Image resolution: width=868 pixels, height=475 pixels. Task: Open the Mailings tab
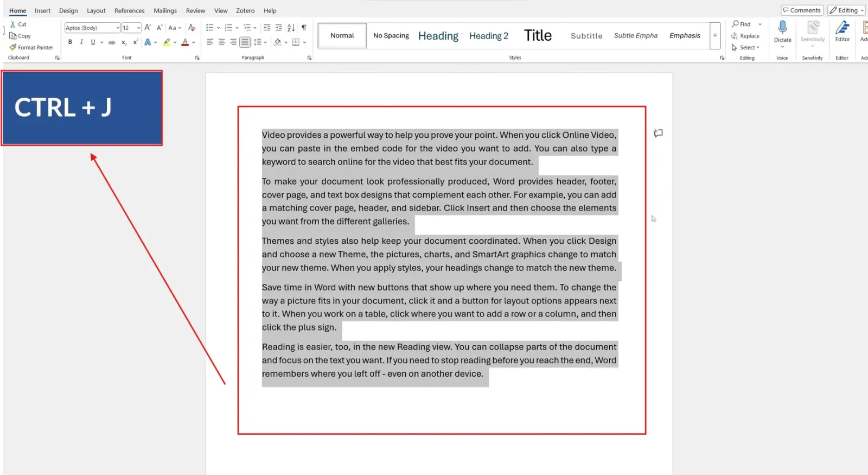coord(165,11)
